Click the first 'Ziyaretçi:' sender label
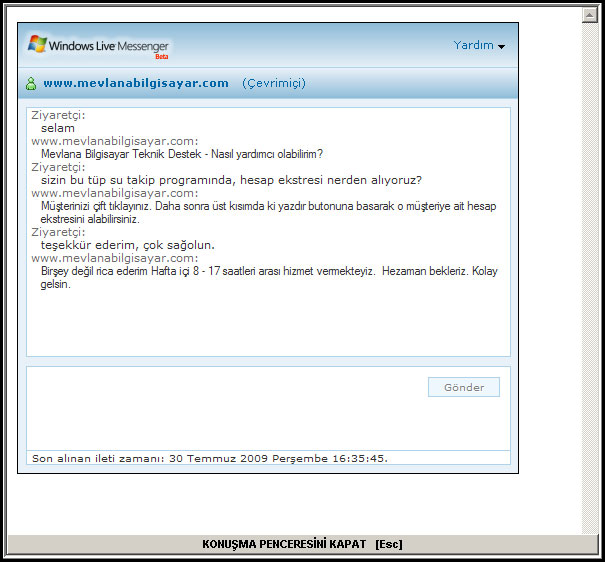Viewport: 605px width, 562px height. pos(58,115)
